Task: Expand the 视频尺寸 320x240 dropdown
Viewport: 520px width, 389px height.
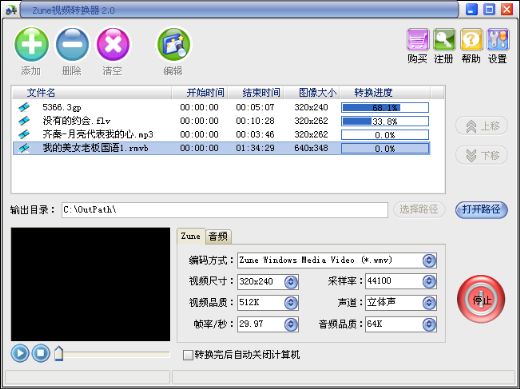Action: pos(291,282)
